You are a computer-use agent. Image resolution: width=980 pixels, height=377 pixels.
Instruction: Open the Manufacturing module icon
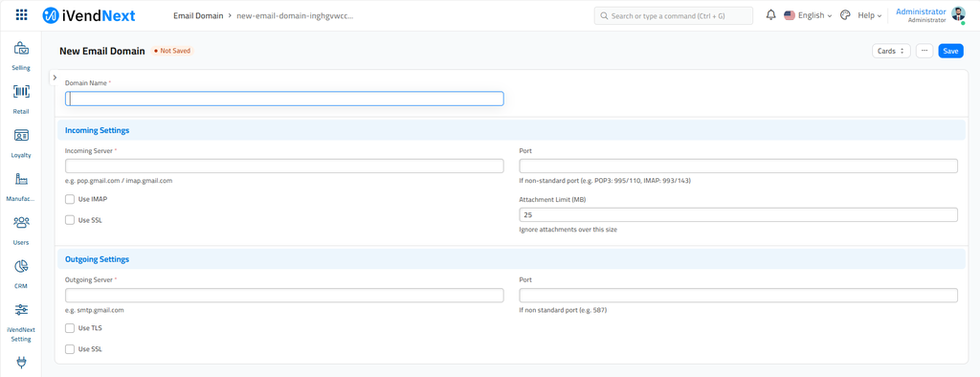click(x=21, y=179)
